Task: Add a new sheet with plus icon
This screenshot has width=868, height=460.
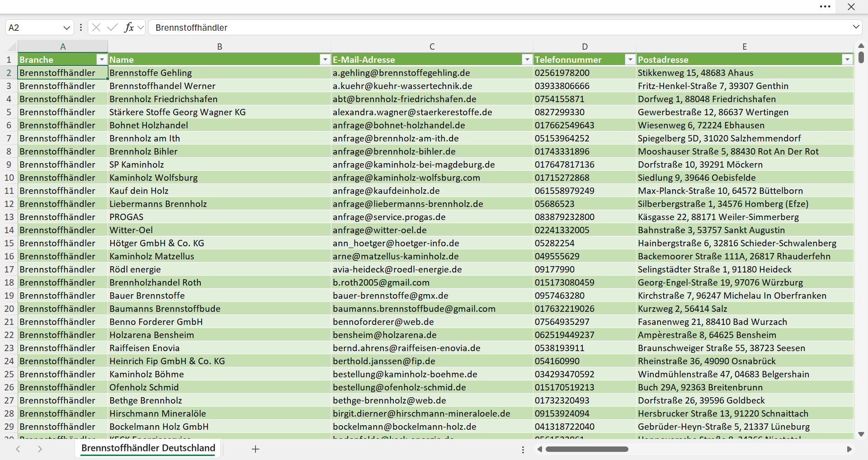Action: tap(255, 449)
